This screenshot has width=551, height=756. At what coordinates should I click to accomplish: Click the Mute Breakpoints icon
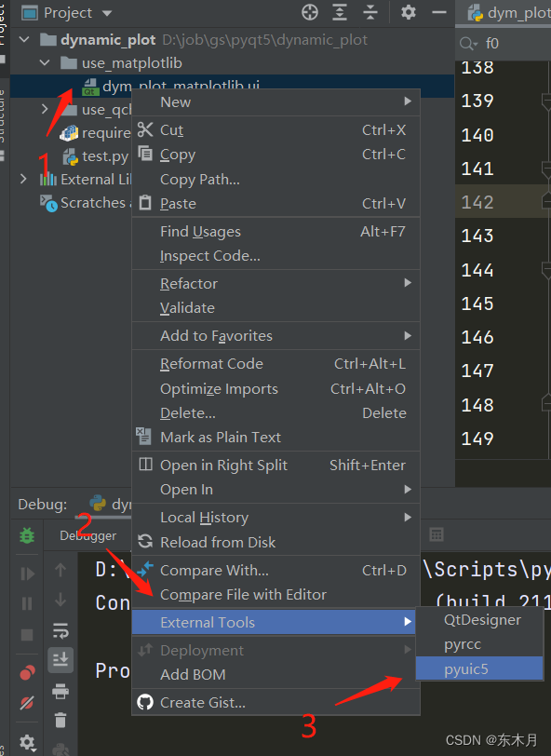tap(27, 703)
